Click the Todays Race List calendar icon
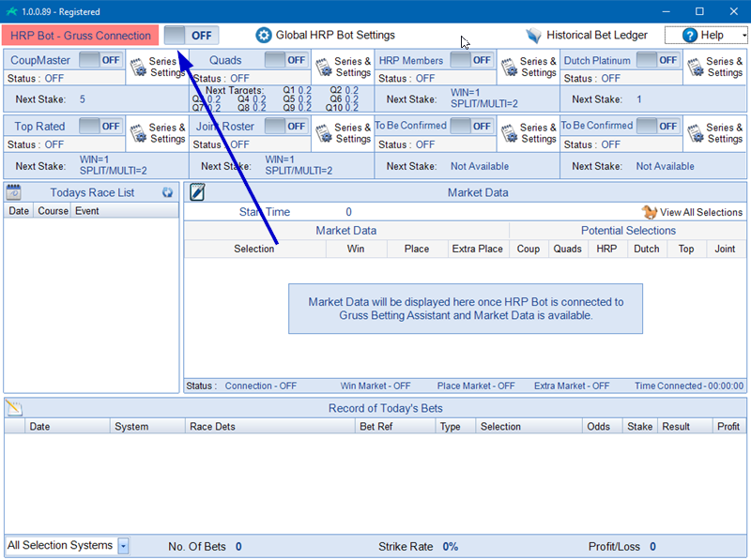The image size is (751, 560). pyautogui.click(x=13, y=192)
